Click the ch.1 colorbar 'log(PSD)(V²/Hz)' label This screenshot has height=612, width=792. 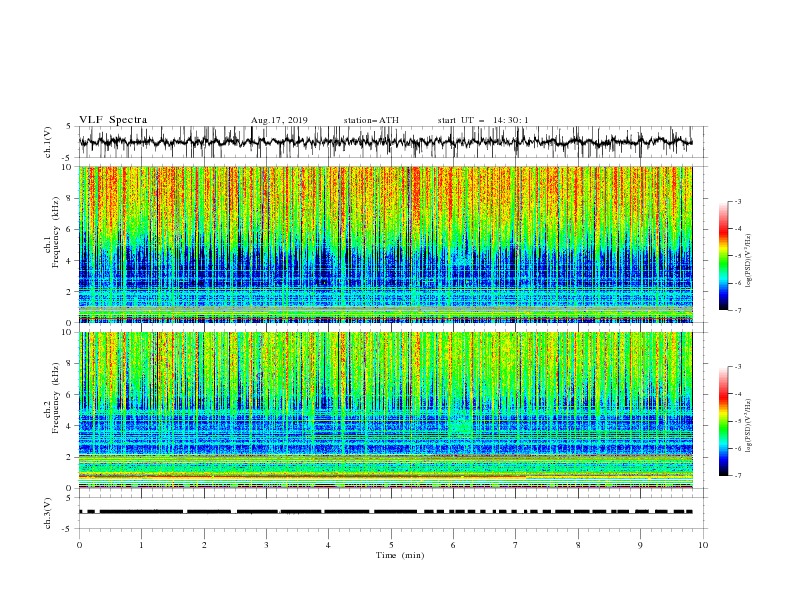(x=749, y=261)
